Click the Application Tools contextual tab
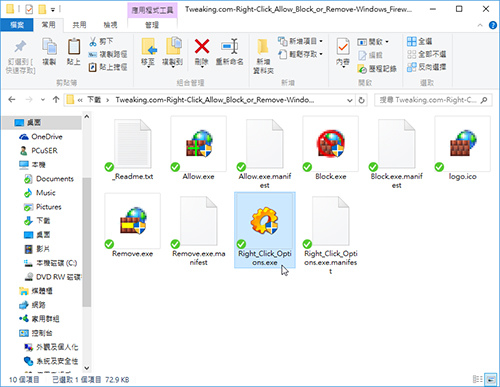500x387 pixels. point(152,10)
